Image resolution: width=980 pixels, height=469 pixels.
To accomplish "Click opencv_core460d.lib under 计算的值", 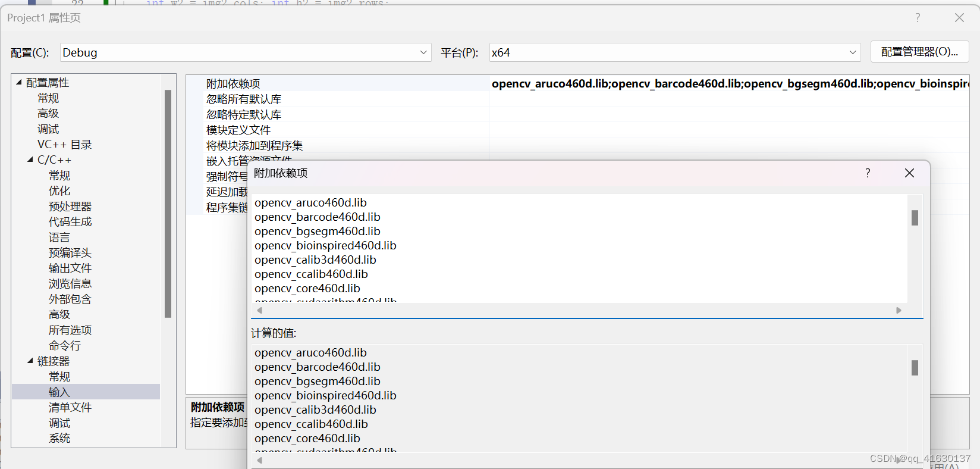I will point(307,439).
